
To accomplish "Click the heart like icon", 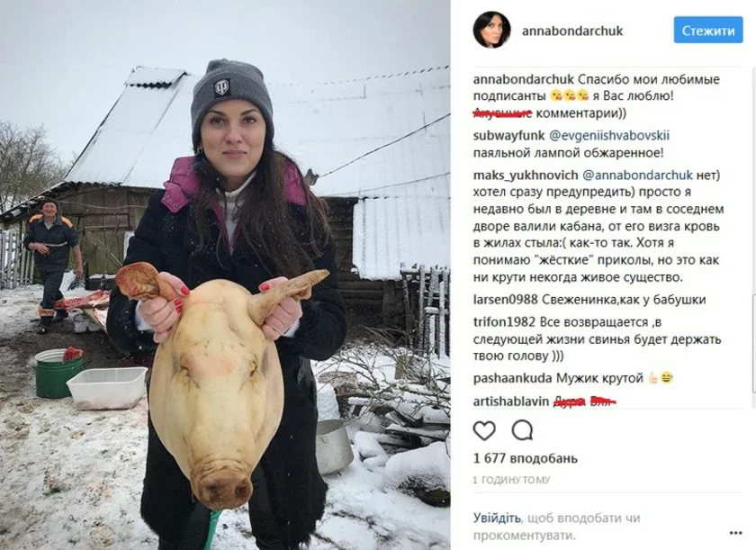I will tap(484, 430).
